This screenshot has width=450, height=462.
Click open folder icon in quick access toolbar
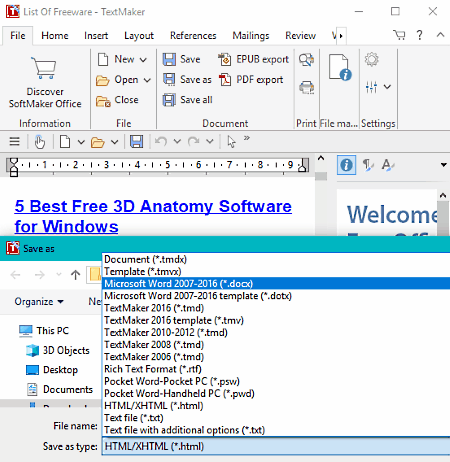pyautogui.click(x=98, y=142)
